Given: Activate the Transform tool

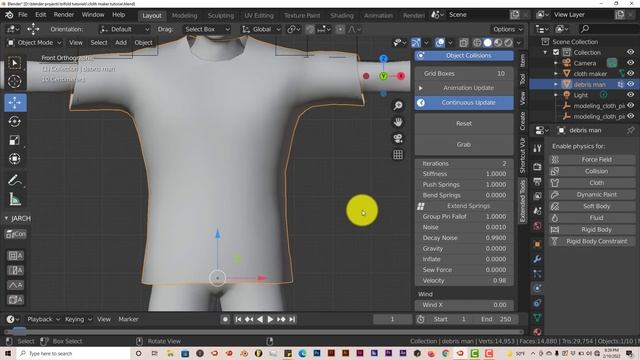Looking at the screenshot, I should (15, 158).
